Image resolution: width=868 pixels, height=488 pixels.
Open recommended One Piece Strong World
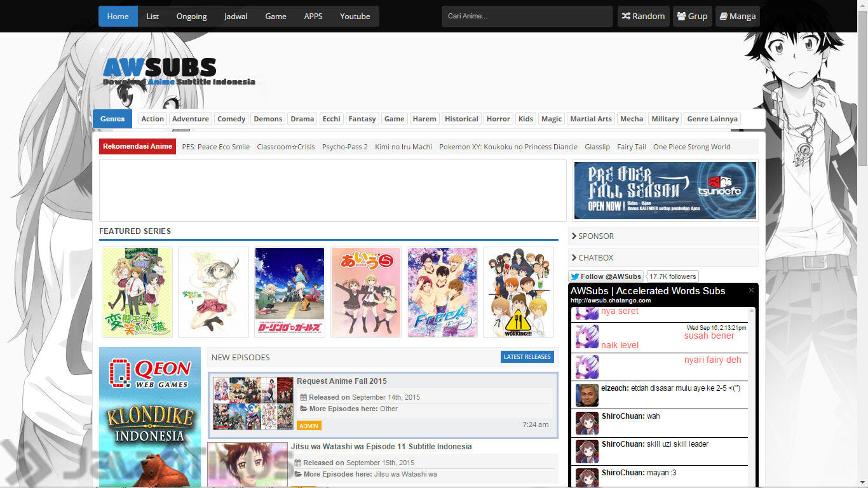[692, 147]
